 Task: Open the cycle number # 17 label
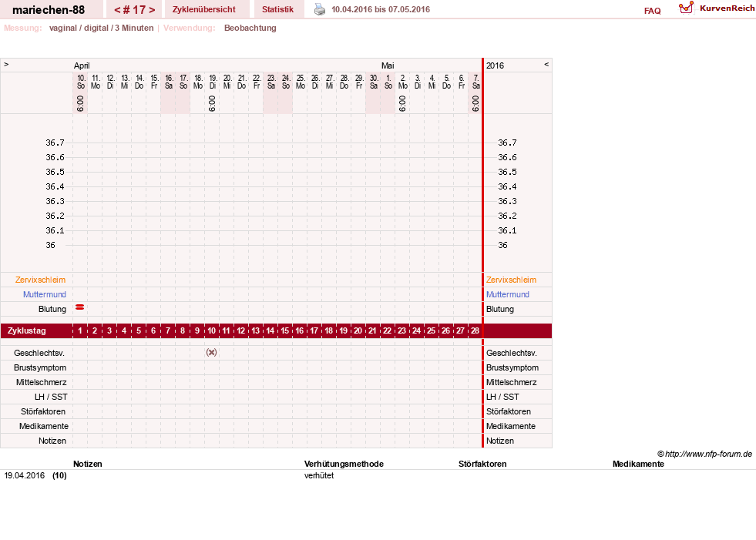135,10
